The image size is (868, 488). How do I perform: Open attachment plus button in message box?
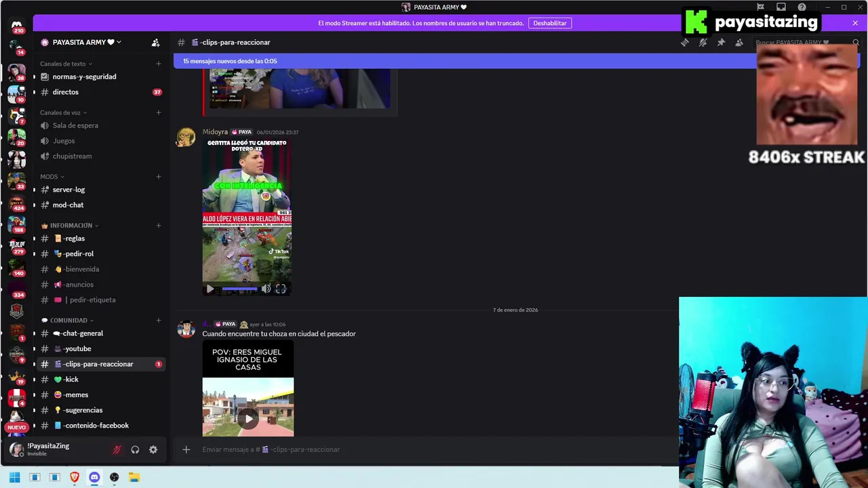[186, 449]
